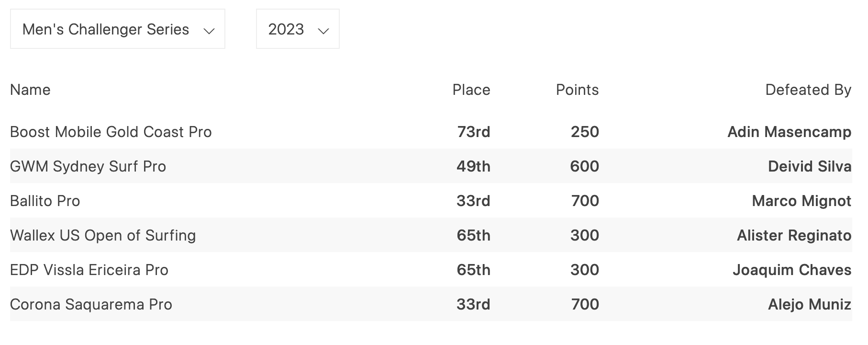868x345 pixels.
Task: Click the chevron beside Men's Challenger Series
Action: point(209,31)
